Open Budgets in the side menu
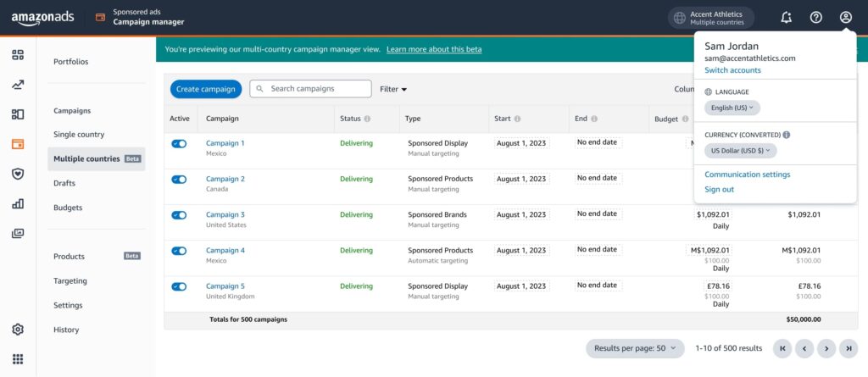This screenshot has width=868, height=377. pyautogui.click(x=68, y=208)
